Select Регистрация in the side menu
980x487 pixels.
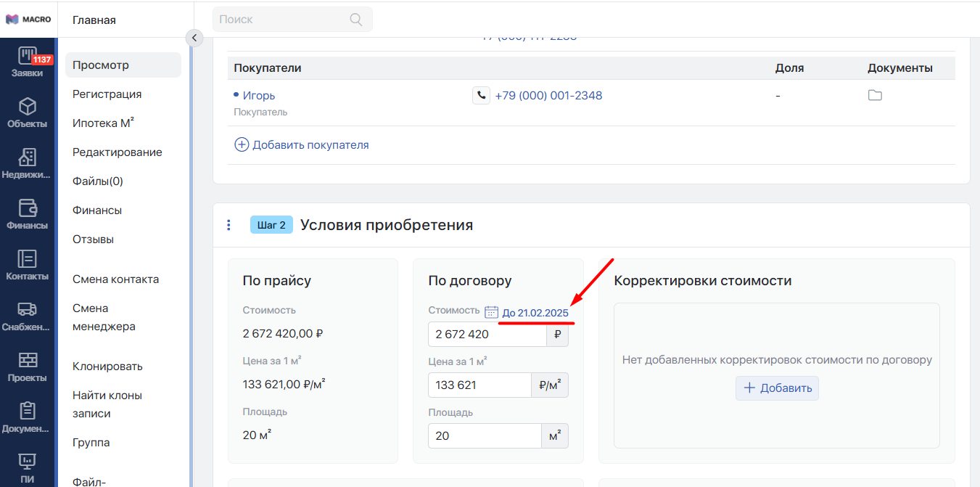(107, 94)
